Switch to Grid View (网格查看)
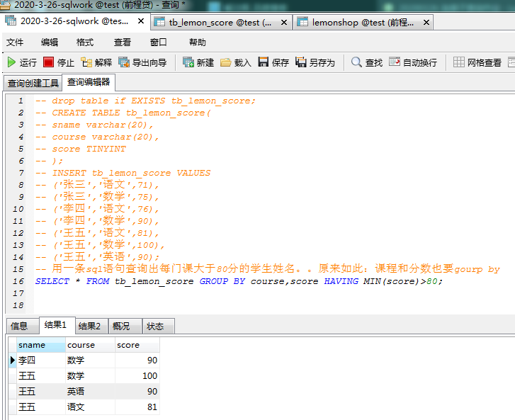Viewport: 515px width, 420px height. pos(459,62)
